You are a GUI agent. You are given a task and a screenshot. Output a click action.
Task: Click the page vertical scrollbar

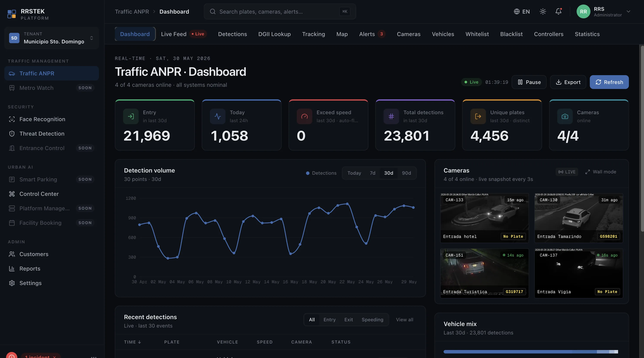pos(642,138)
